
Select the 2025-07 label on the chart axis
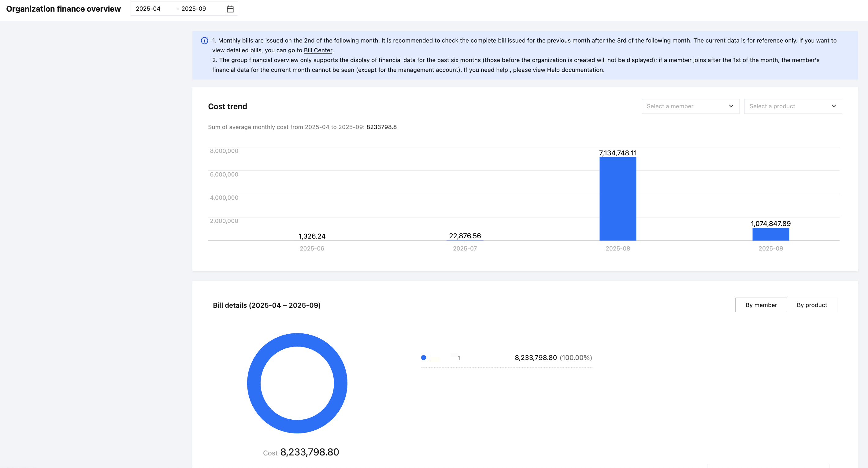465,249
